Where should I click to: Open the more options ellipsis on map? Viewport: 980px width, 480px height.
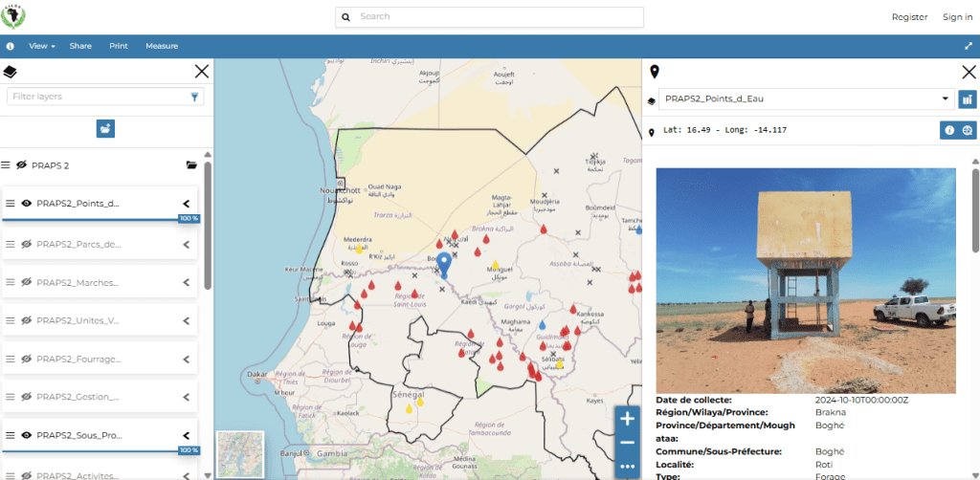627,467
